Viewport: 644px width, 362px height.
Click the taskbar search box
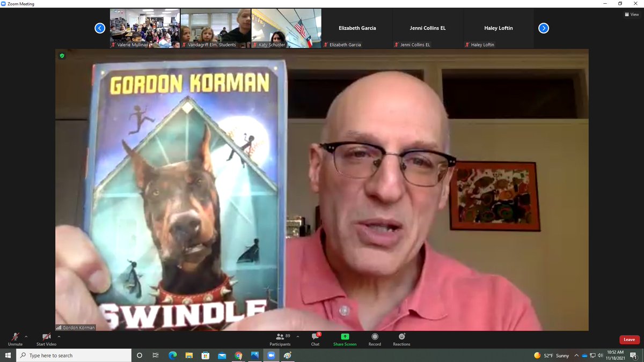click(74, 356)
